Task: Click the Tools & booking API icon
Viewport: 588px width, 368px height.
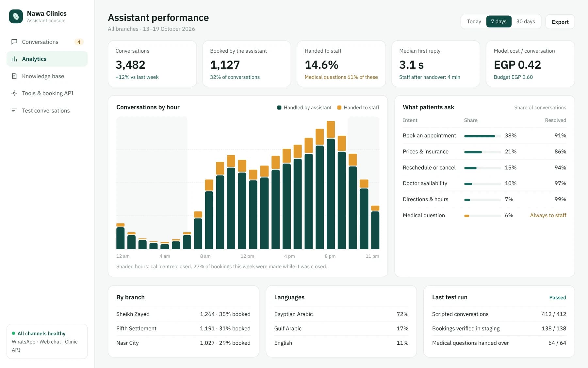Action: click(x=14, y=93)
